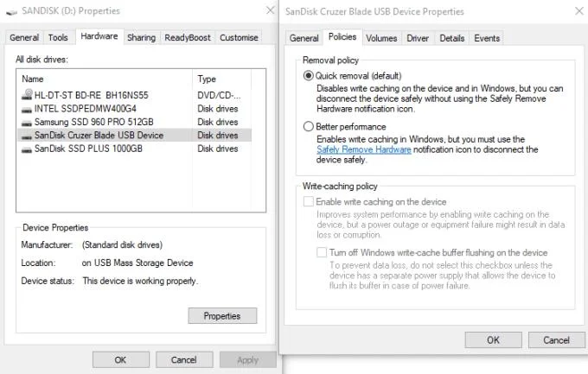
Task: Open General tab in Cruzer Blade Properties
Action: [304, 38]
